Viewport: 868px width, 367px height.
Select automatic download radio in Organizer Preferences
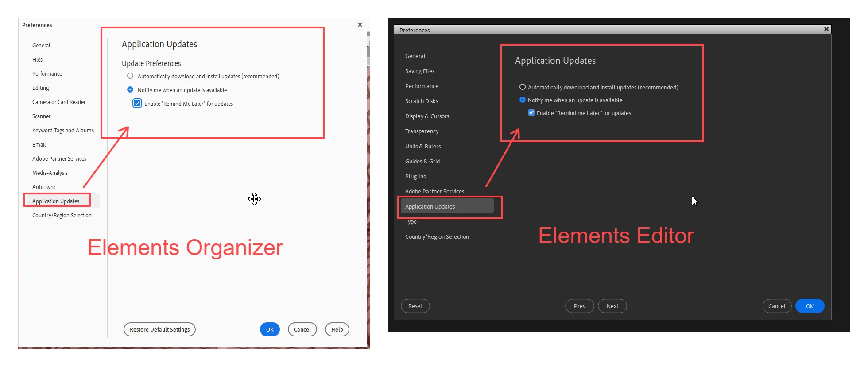pyautogui.click(x=130, y=76)
